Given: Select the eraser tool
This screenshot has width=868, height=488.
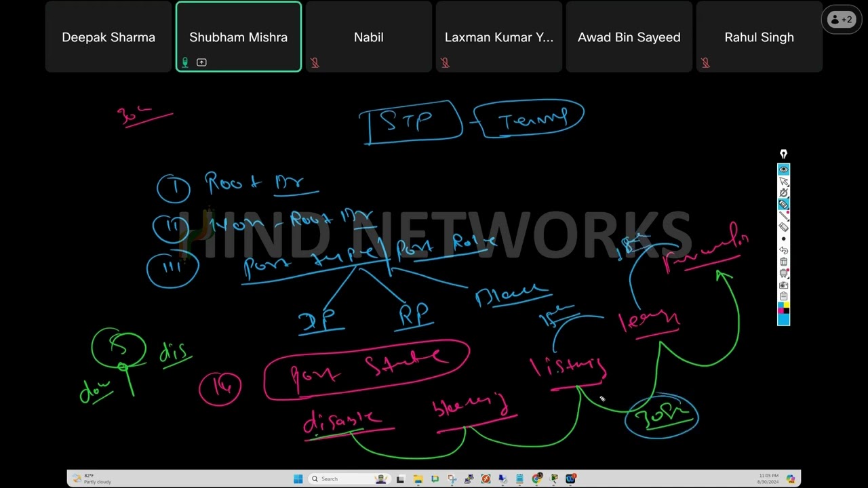Looking at the screenshot, I should click(783, 227).
